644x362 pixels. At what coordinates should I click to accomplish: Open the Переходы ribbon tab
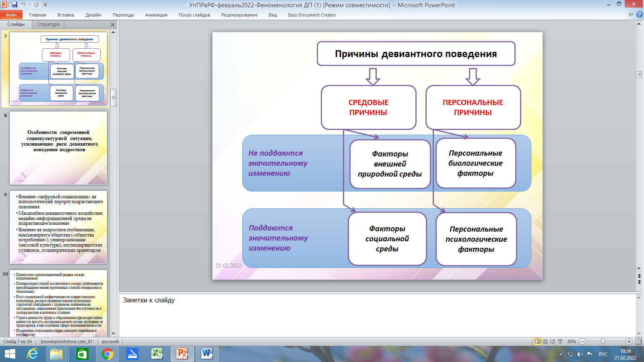tap(123, 15)
